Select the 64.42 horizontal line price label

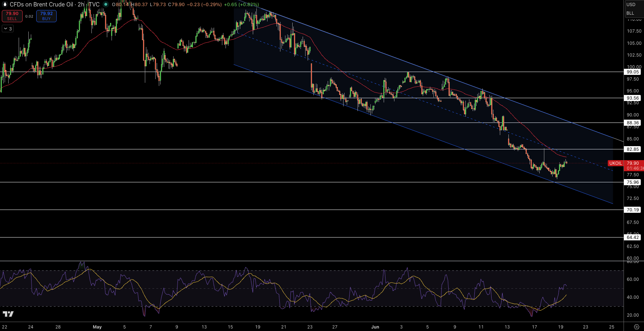[633, 237]
